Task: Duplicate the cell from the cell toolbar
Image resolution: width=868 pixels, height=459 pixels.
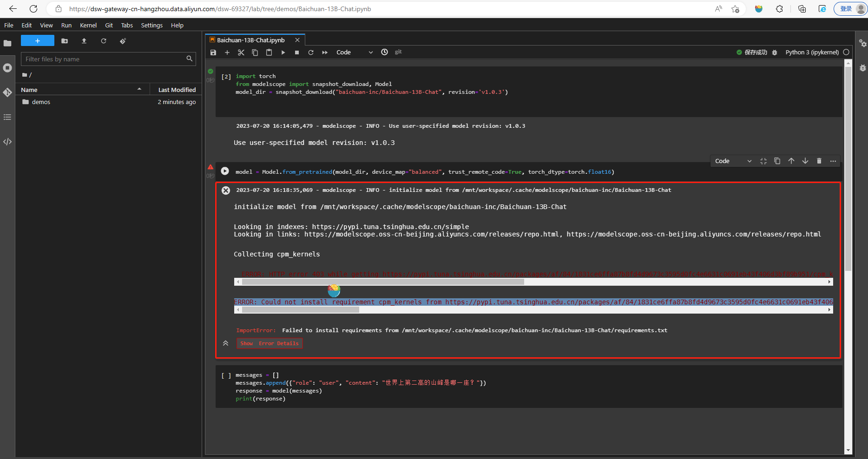Action: (777, 161)
